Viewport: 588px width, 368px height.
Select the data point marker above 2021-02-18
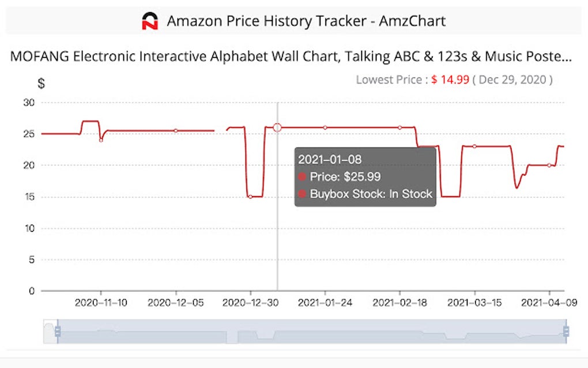(399, 127)
